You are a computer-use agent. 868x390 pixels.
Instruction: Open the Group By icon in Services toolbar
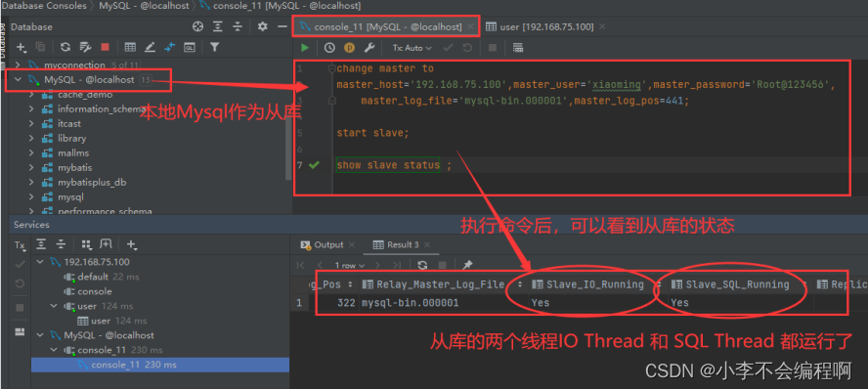pos(86,244)
